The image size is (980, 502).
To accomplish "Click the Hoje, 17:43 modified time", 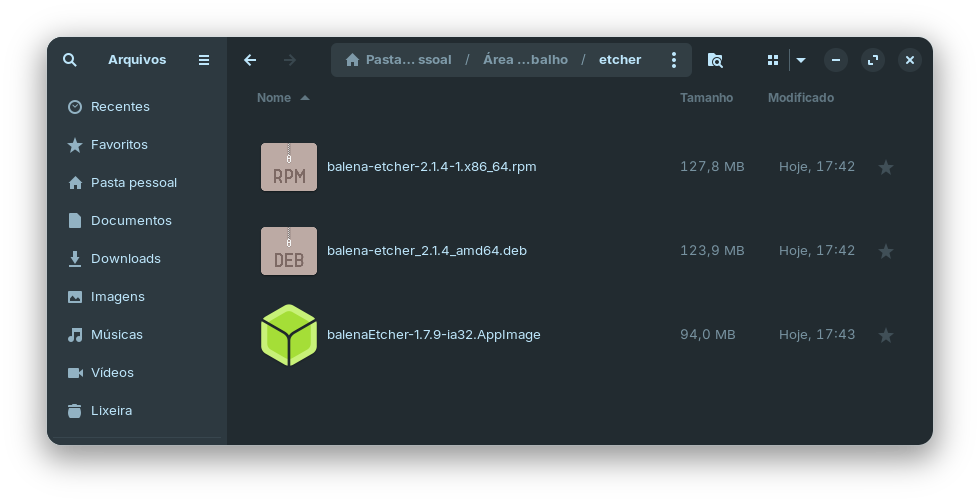I will point(817,335).
